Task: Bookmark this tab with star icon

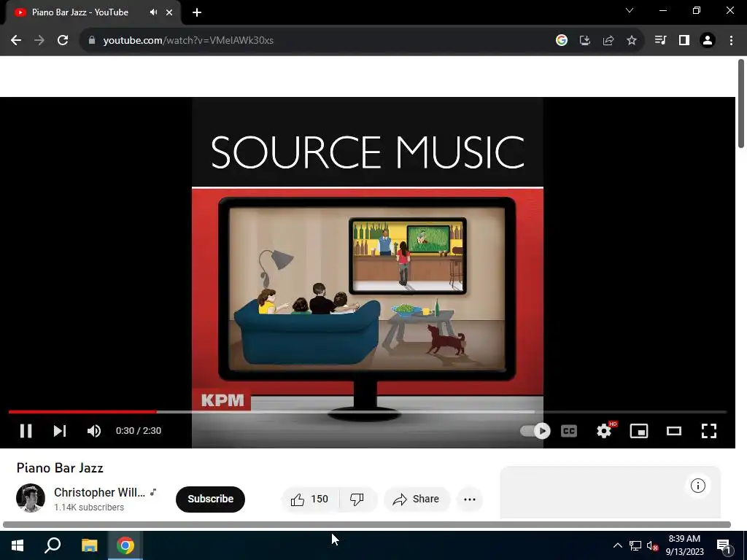Action: coord(632,41)
